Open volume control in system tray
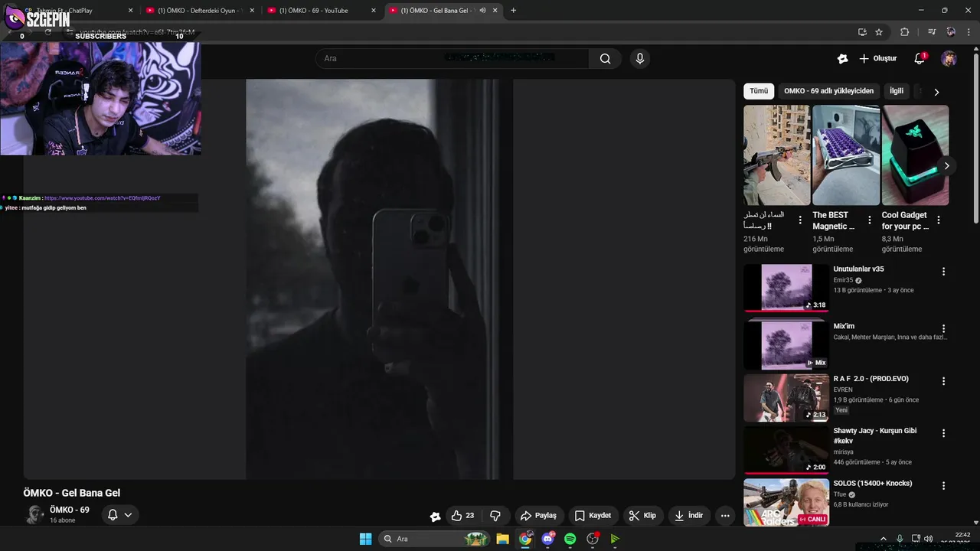 pos(929,539)
